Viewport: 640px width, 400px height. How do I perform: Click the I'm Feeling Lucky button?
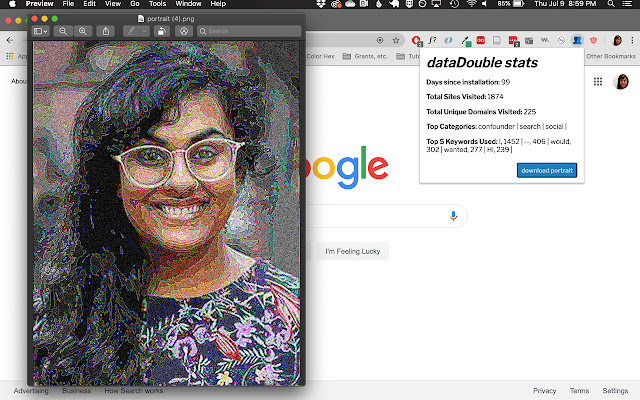click(352, 251)
